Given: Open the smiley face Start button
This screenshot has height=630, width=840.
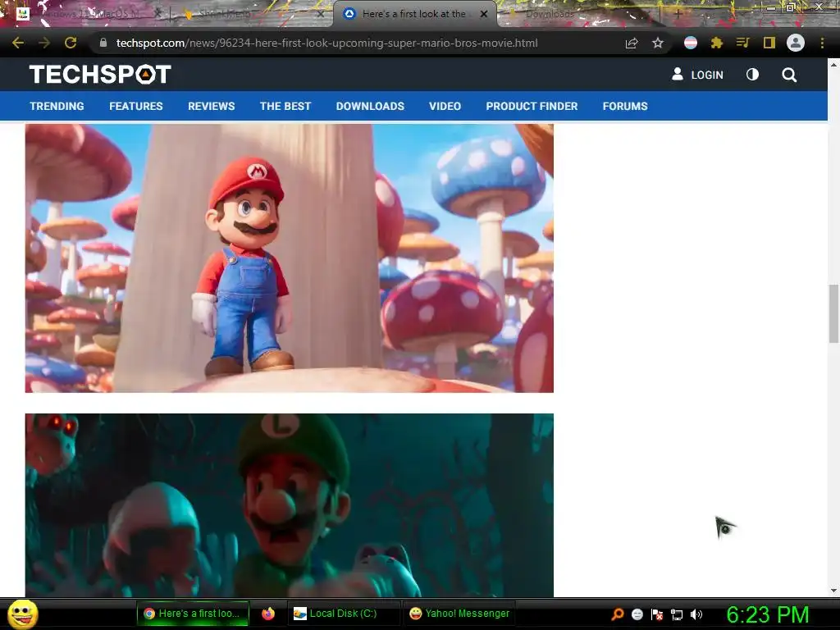Looking at the screenshot, I should [22, 614].
